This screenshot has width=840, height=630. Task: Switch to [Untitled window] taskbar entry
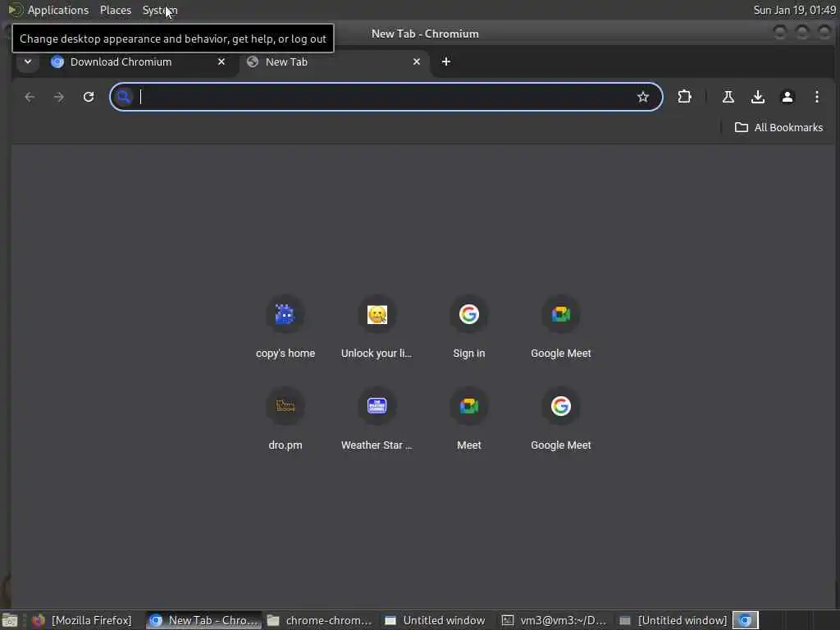click(x=673, y=620)
